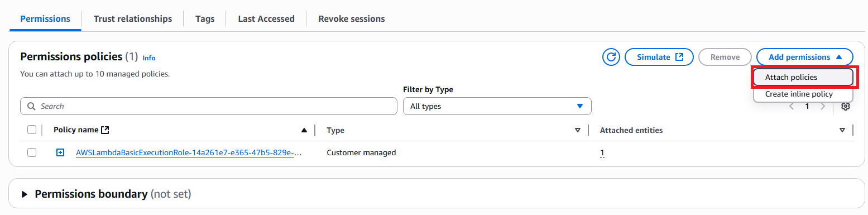Screen dimensions: 868x215
Task: Open the Info link beside Permissions policies
Action: (149, 58)
